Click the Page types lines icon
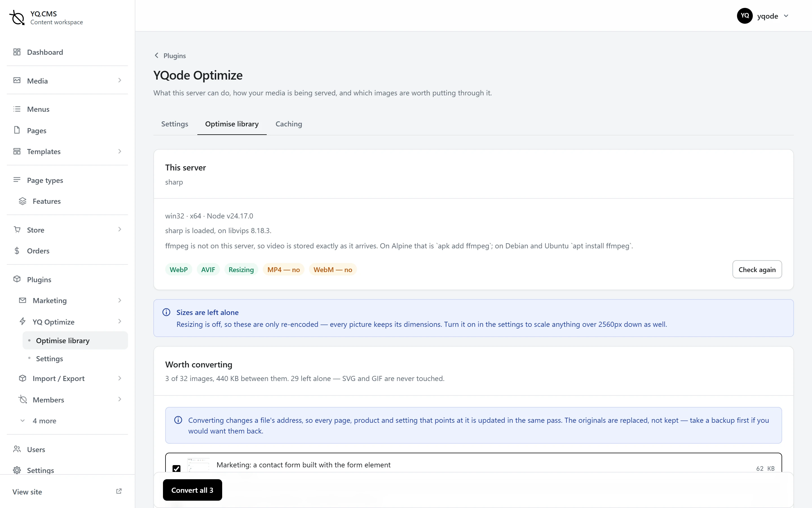Viewport: 812px width, 508px height. [x=17, y=180]
